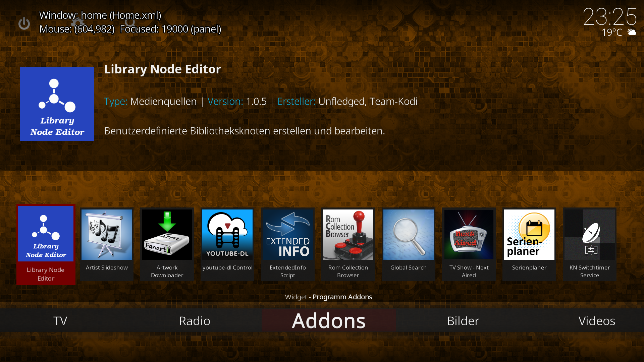Click 'Ersteller: Unfledged, Team-Kodi' text
644x362 pixels.
(347, 101)
